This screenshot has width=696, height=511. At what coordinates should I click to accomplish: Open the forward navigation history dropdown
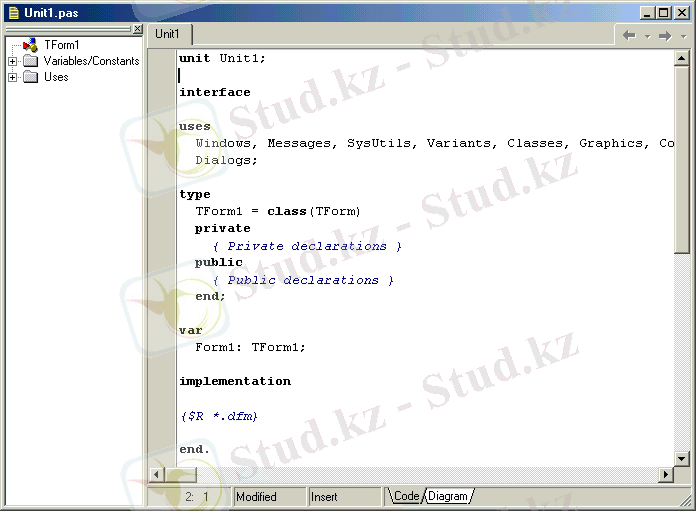(684, 36)
